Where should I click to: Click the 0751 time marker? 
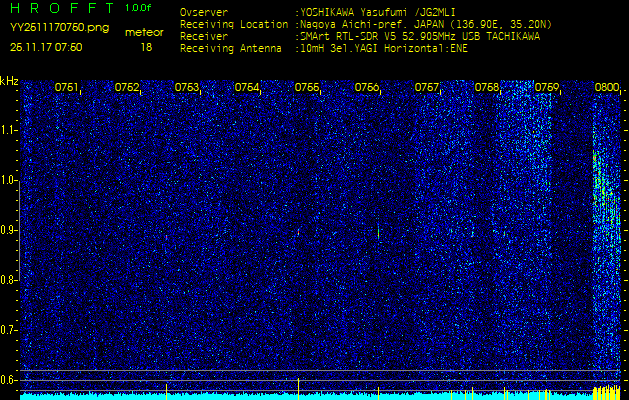click(x=67, y=87)
